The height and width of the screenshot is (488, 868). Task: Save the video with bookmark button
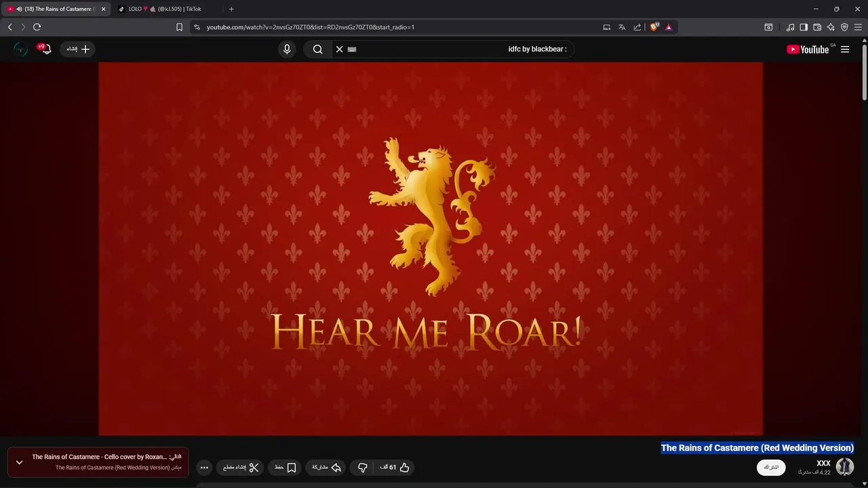[285, 468]
